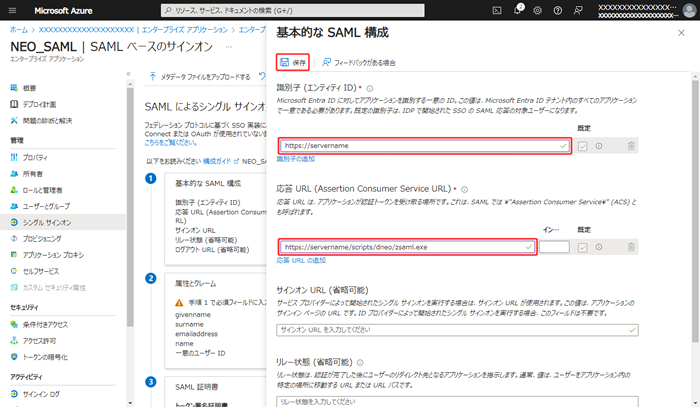700x407 pixels.
Task: Toggle default checkbox for reply URL row
Action: pos(583,247)
